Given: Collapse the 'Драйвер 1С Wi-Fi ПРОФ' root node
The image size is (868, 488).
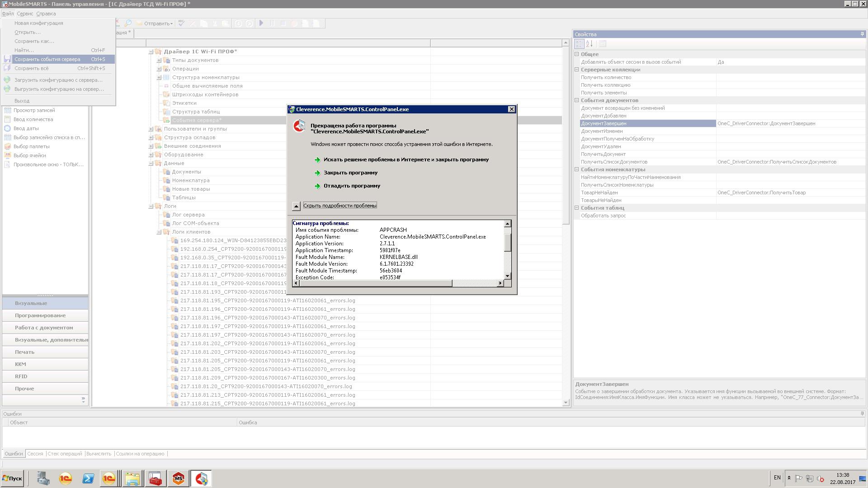Looking at the screenshot, I should [151, 52].
